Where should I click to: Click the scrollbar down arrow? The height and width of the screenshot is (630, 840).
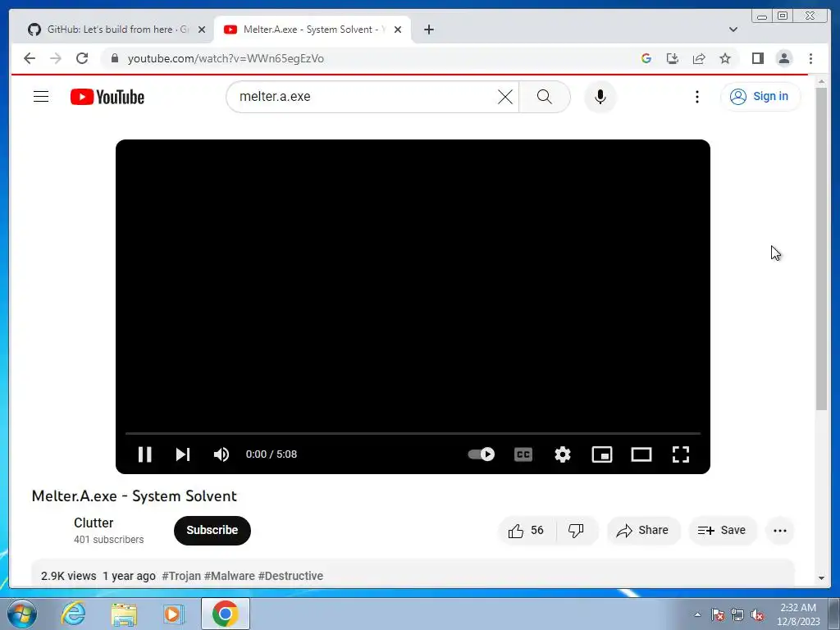pyautogui.click(x=821, y=578)
